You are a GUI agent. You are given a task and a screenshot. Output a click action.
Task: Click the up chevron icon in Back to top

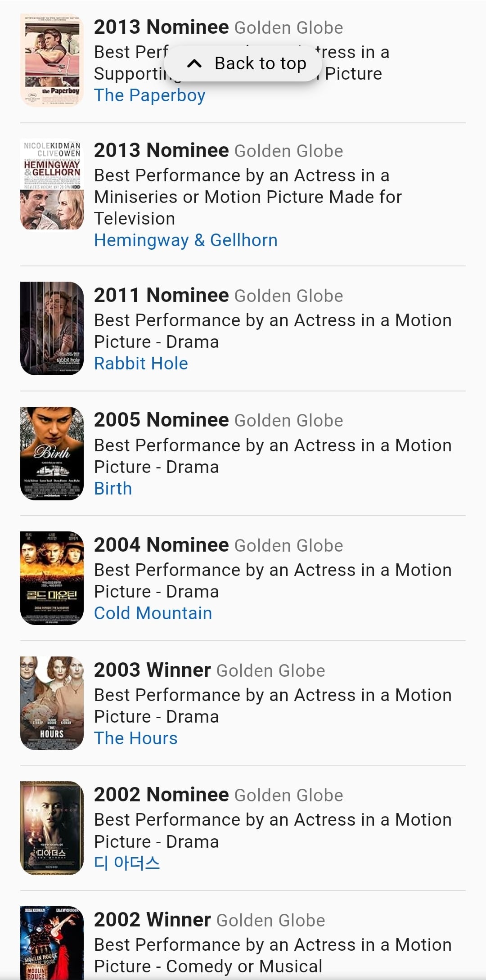tap(194, 63)
